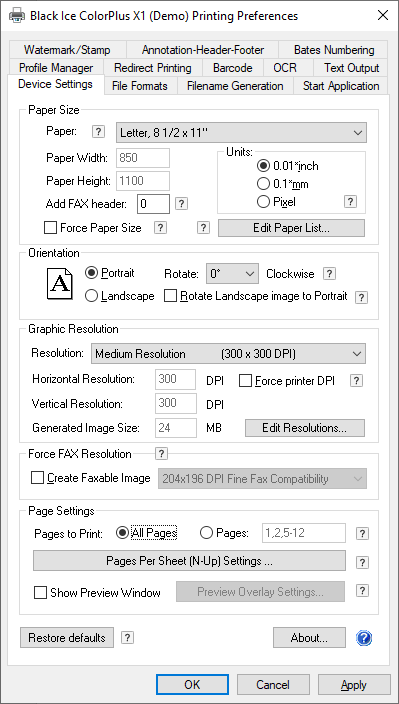
Task: Click the Generated Image Size field
Action: (x=176, y=428)
